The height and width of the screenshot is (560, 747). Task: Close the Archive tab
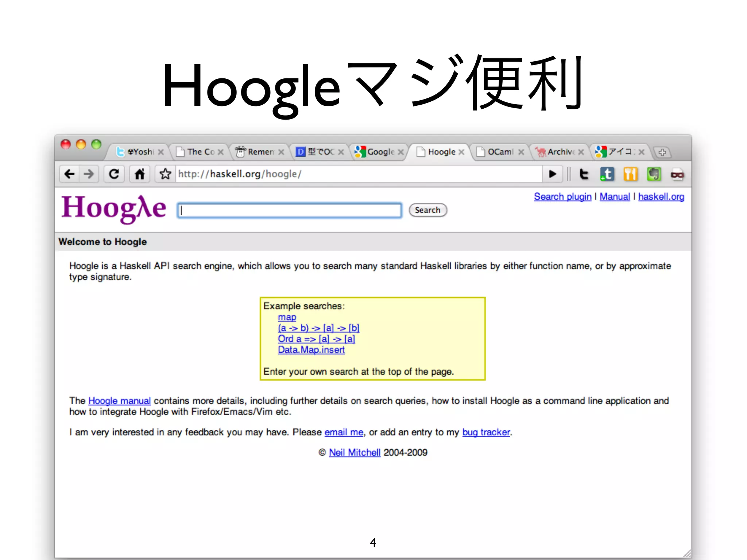(x=581, y=152)
